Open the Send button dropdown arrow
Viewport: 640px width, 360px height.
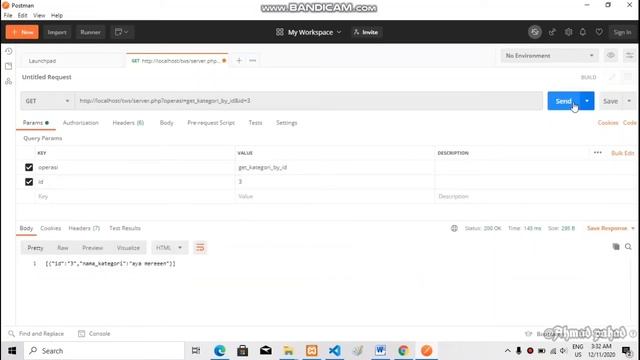[x=587, y=101]
